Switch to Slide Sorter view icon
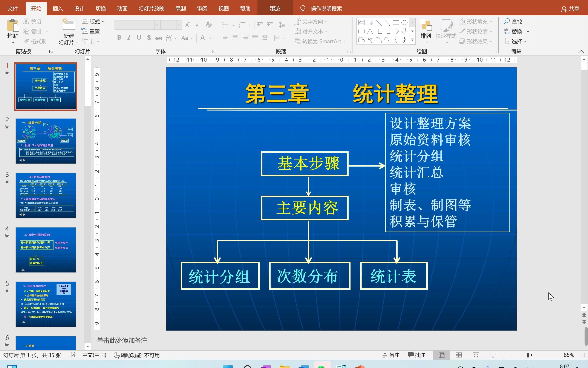 [x=459, y=355]
